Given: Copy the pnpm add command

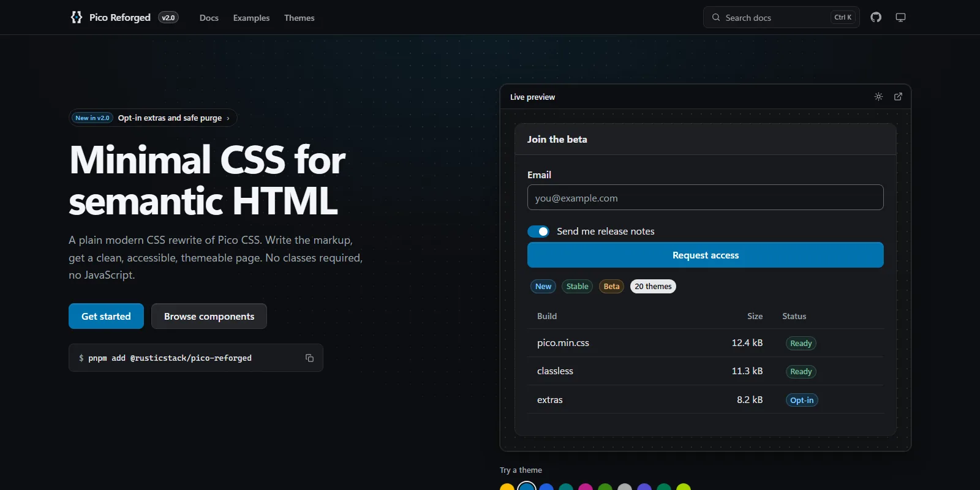Looking at the screenshot, I should [x=309, y=358].
